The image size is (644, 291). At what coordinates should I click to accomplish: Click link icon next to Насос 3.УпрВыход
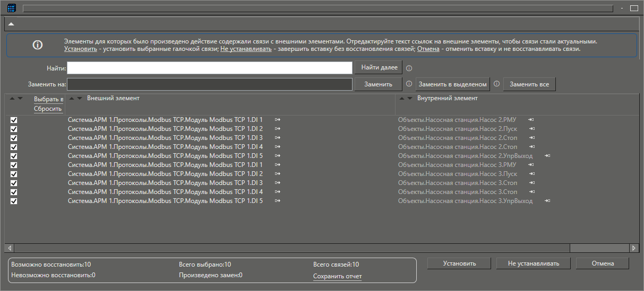point(547,201)
